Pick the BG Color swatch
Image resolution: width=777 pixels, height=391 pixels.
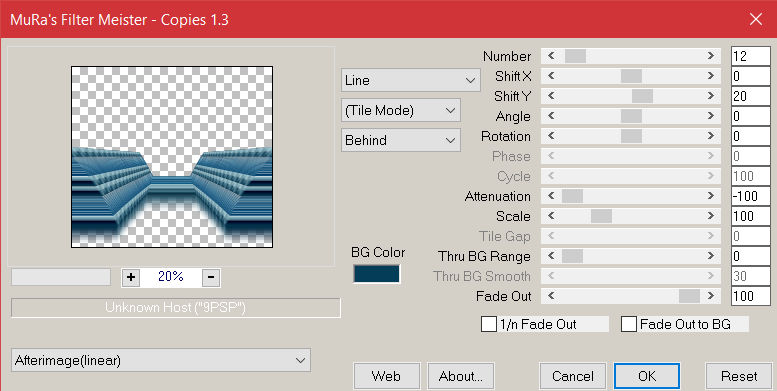click(376, 274)
